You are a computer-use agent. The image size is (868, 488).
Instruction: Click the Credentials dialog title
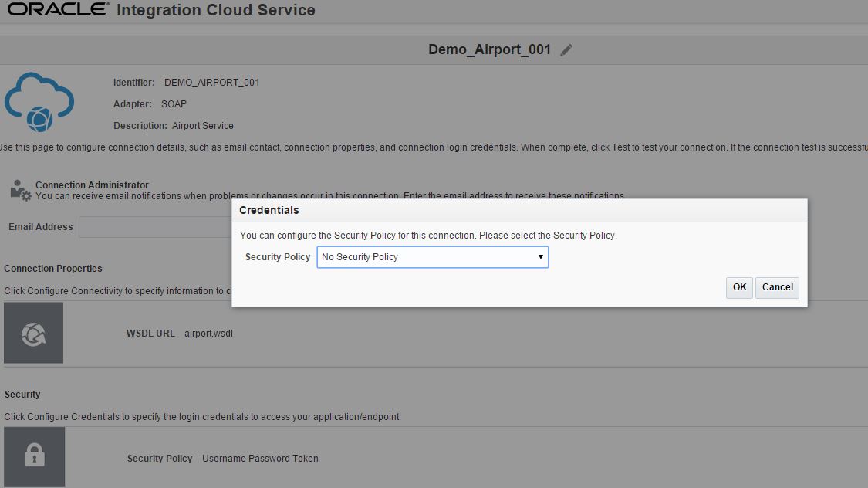(269, 211)
